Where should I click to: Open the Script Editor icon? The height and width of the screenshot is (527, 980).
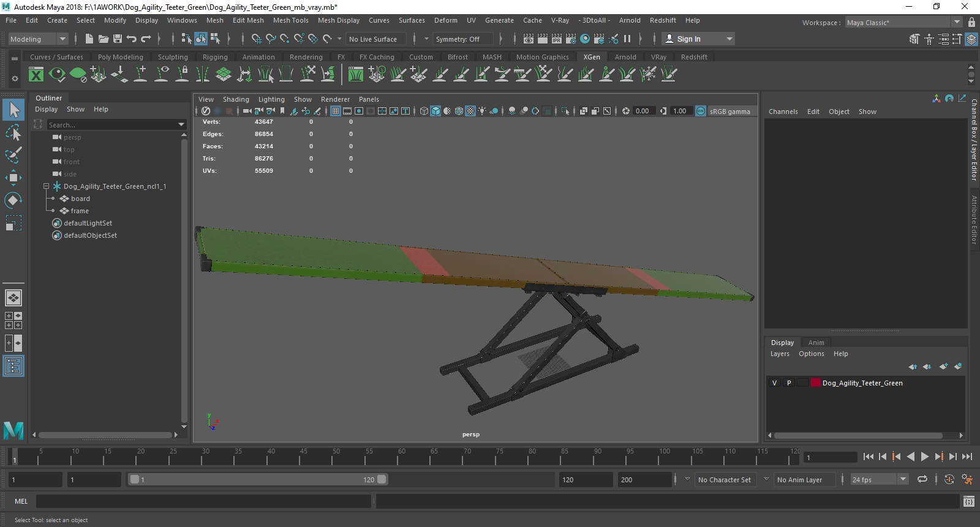(x=968, y=501)
